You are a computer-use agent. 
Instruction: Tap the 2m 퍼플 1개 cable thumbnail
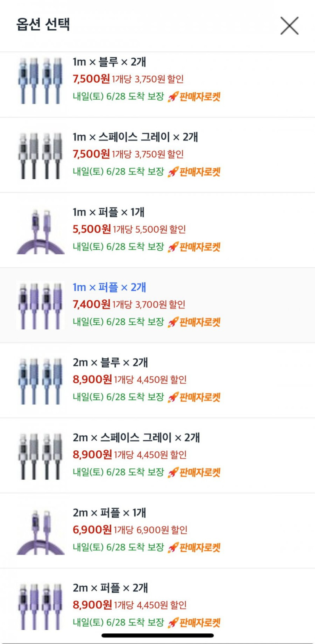(x=40, y=531)
